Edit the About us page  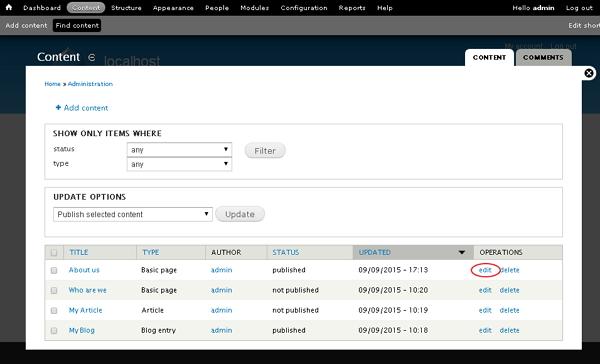[x=485, y=270]
